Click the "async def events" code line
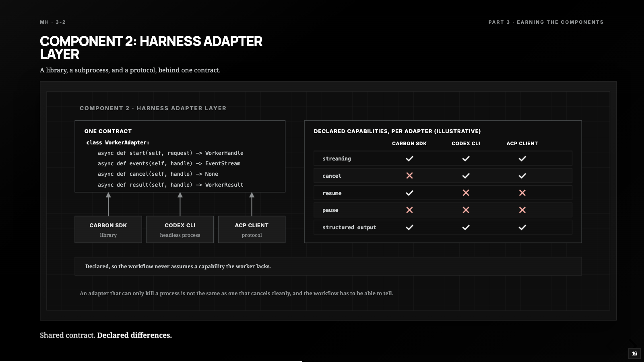The height and width of the screenshot is (362, 644). (x=169, y=164)
